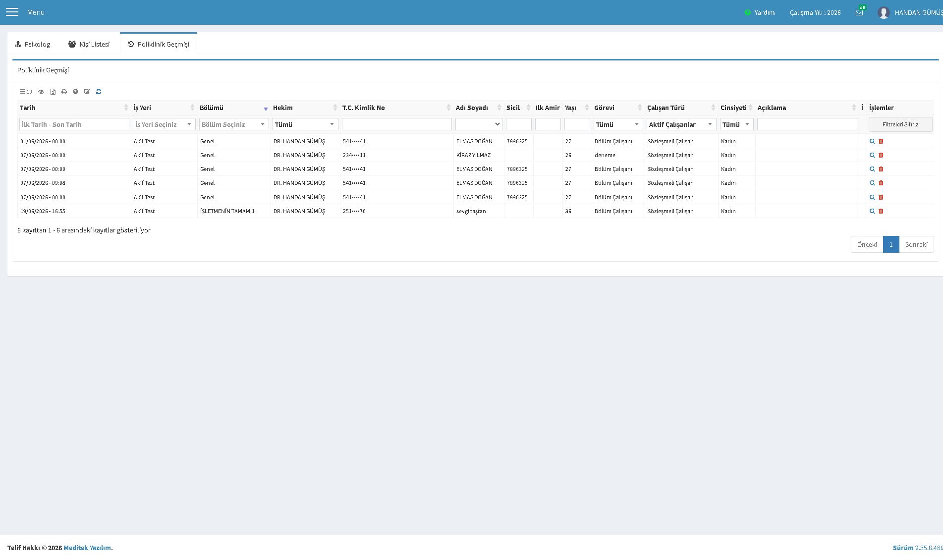The height and width of the screenshot is (560, 943).
Task: Click the green Yardım help icon
Action: point(748,12)
